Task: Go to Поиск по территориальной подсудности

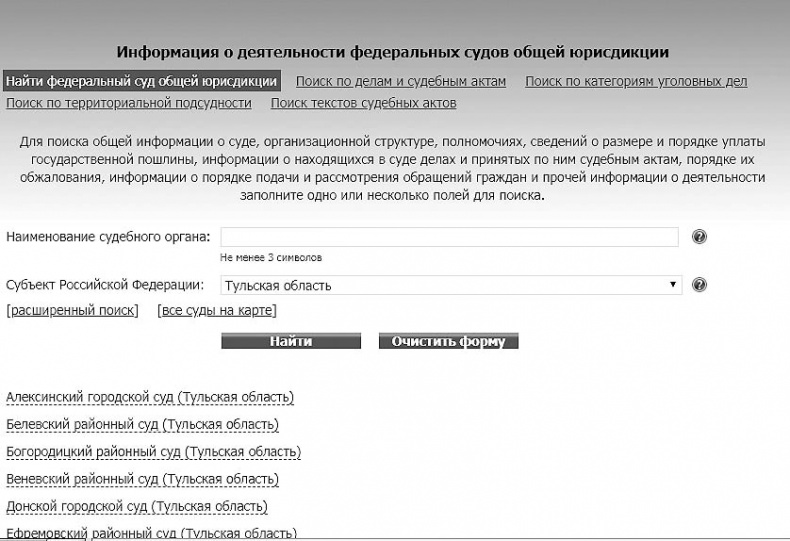Action: coord(129,103)
